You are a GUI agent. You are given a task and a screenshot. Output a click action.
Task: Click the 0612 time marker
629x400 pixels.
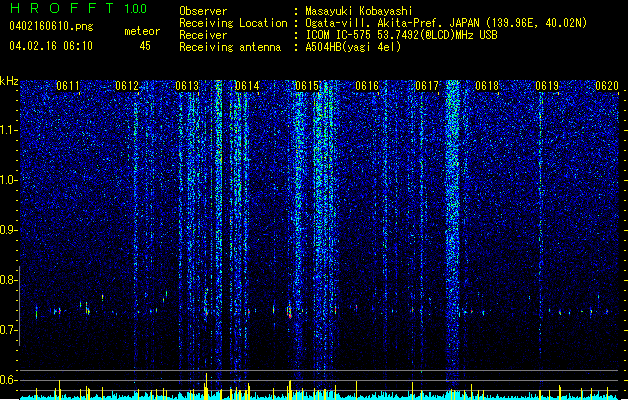127,86
